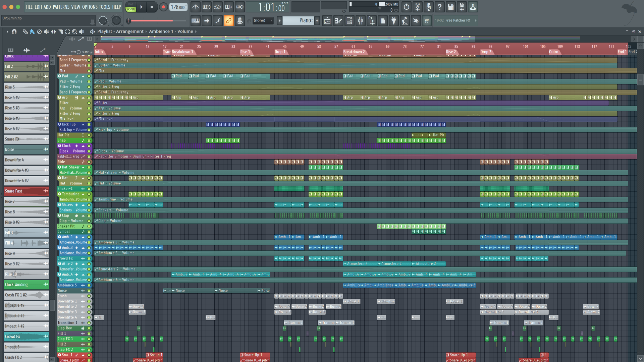Toggle loop recording icon

240,7
